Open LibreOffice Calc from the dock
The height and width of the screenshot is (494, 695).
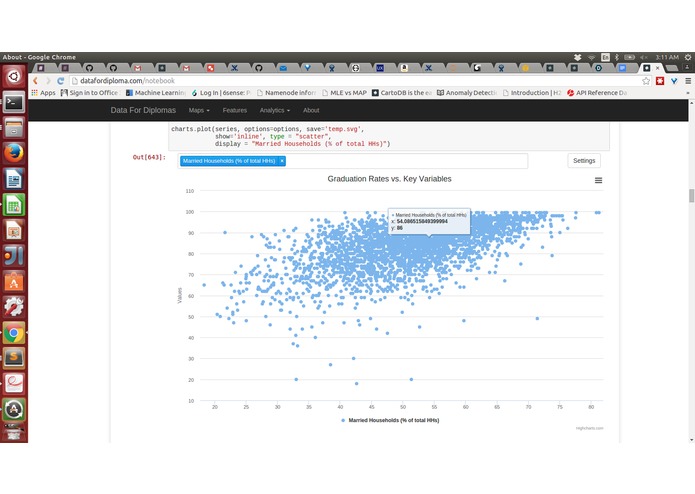click(x=14, y=205)
